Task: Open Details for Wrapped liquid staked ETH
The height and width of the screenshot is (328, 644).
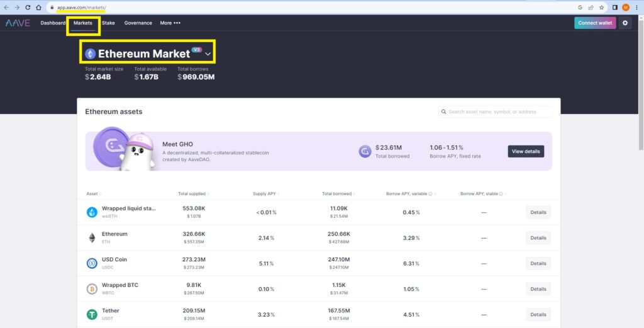Action: tap(538, 212)
